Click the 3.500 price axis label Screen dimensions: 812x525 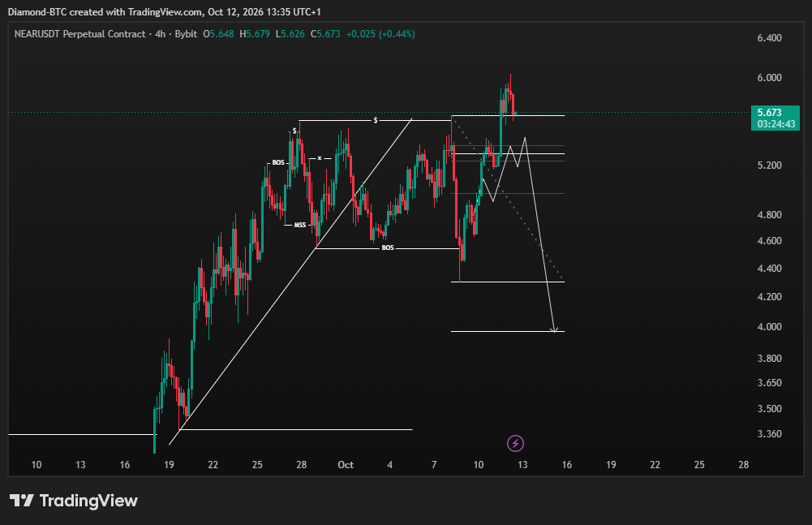point(770,409)
